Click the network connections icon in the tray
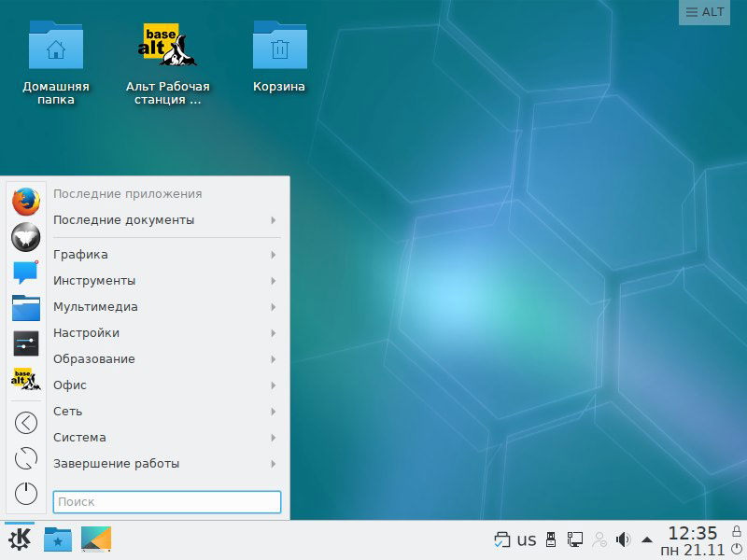Viewport: 747px width, 560px height. 575,539
